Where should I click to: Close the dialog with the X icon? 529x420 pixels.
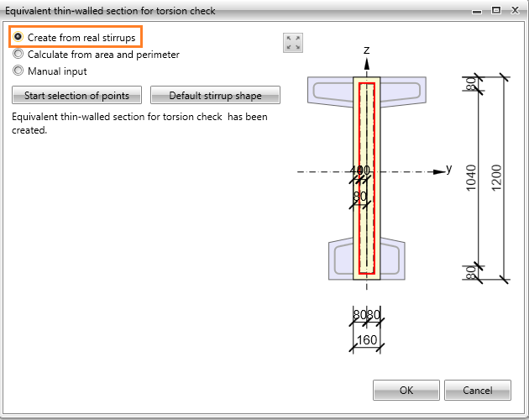coord(515,10)
